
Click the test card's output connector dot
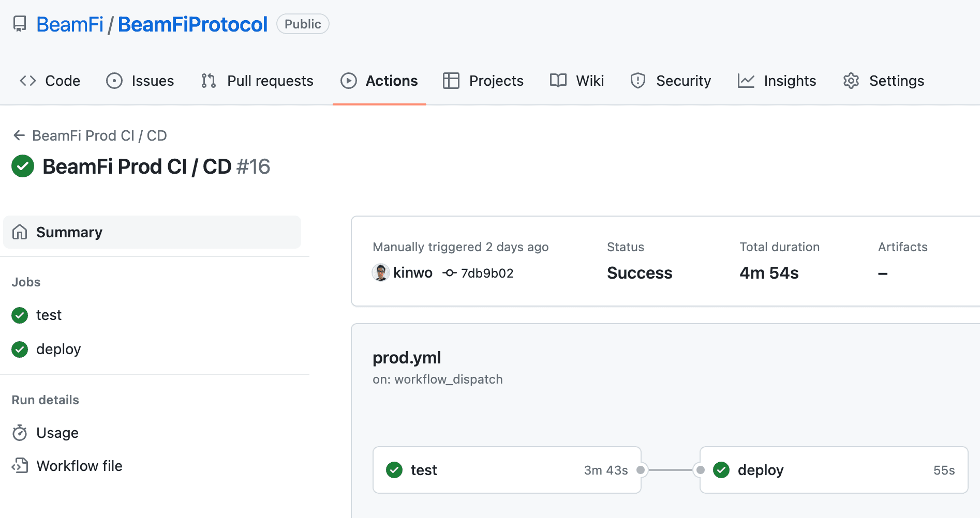click(641, 470)
